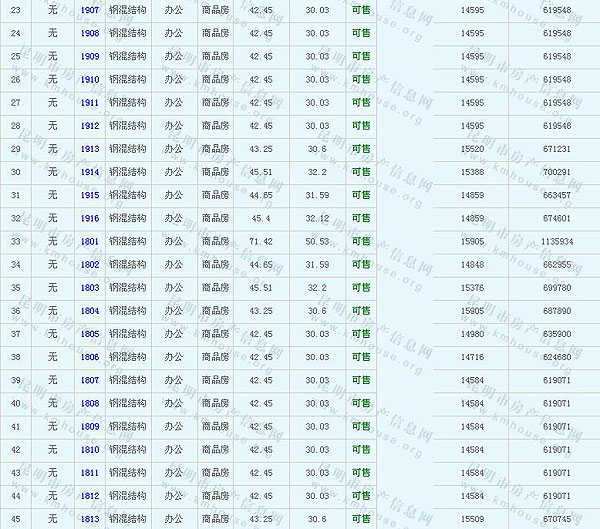Image resolution: width=600 pixels, height=529 pixels.
Task: Click the room 1911 link
Action: (x=90, y=103)
